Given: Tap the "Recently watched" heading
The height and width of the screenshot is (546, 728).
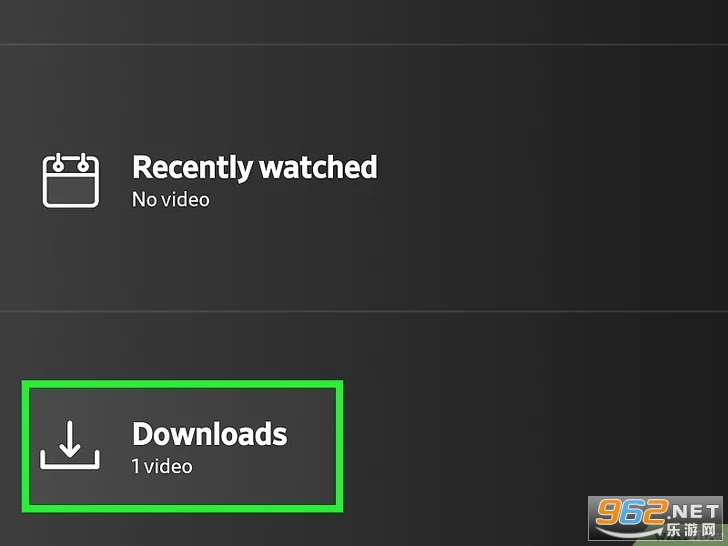Looking at the screenshot, I should click(x=255, y=167).
